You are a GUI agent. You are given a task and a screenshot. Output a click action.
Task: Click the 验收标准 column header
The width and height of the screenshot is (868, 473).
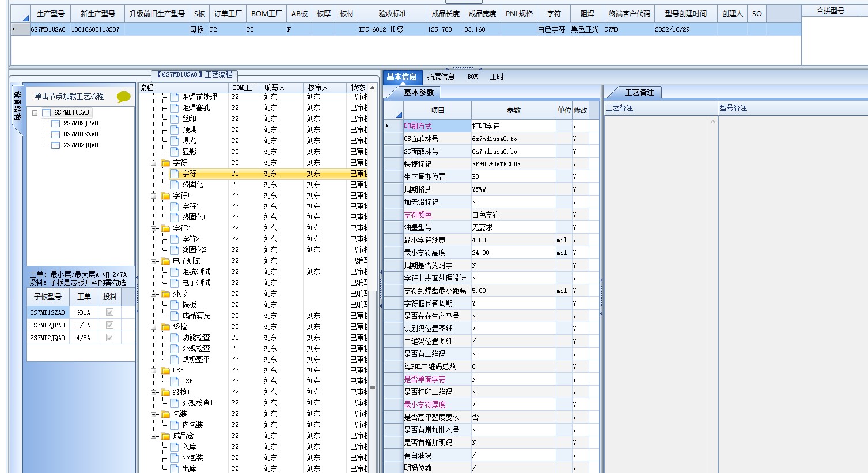coord(392,14)
